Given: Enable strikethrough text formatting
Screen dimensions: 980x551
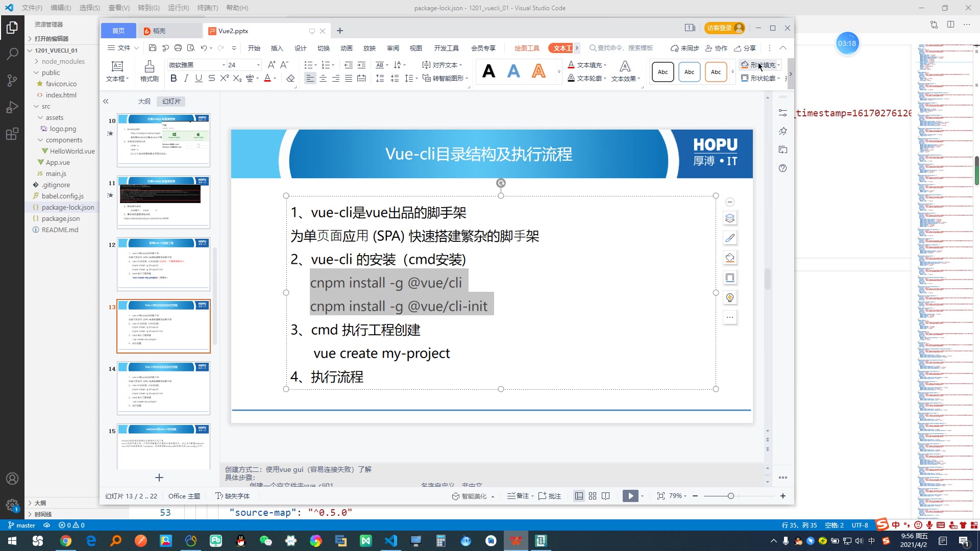Looking at the screenshot, I should [212, 79].
